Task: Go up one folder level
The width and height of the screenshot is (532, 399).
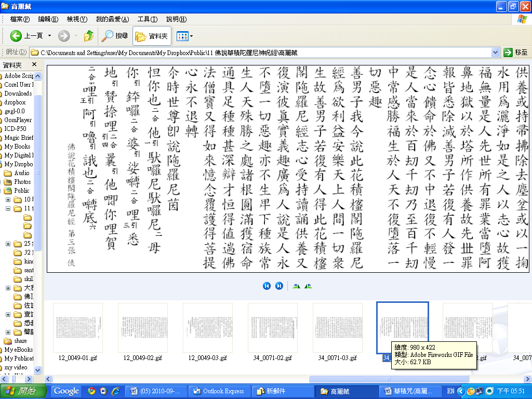Action: (x=89, y=36)
